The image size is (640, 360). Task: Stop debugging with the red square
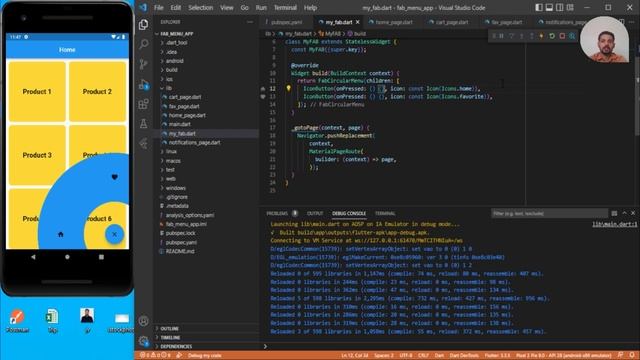coord(562,36)
